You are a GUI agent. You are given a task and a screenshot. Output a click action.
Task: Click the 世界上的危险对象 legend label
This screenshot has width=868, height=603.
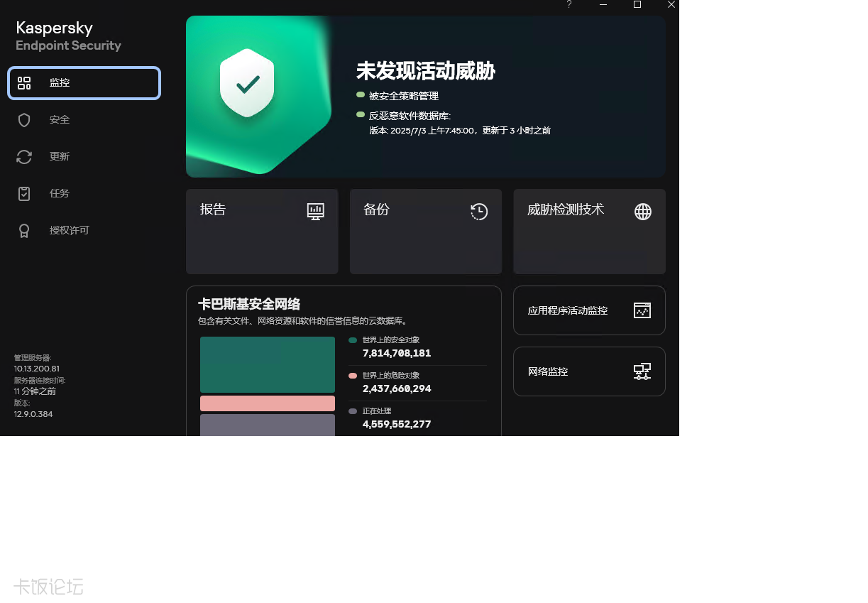tap(391, 376)
